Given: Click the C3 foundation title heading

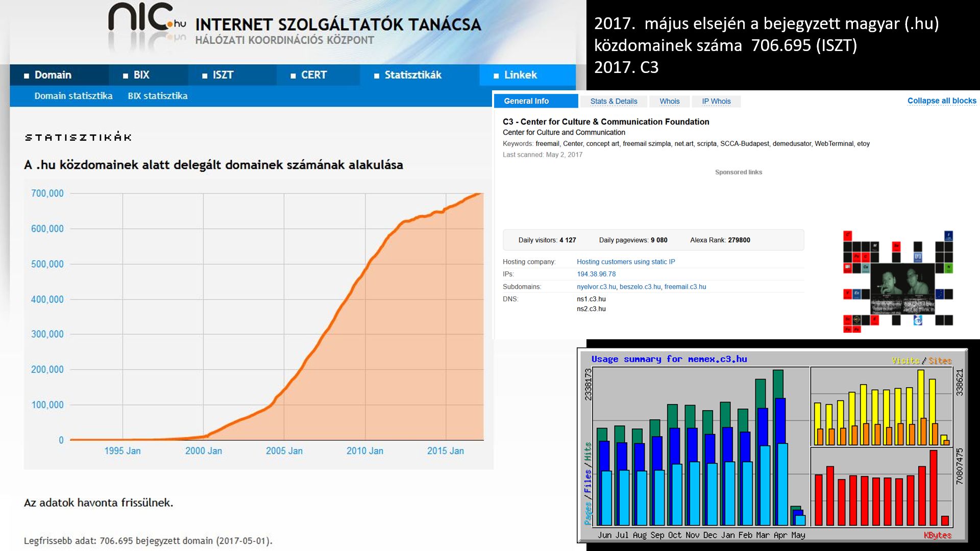Looking at the screenshot, I should pos(606,121).
